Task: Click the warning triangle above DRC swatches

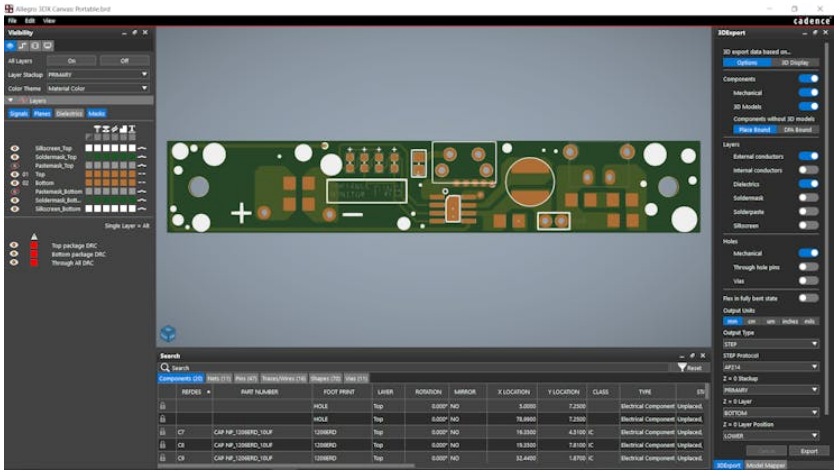Action: click(x=36, y=237)
